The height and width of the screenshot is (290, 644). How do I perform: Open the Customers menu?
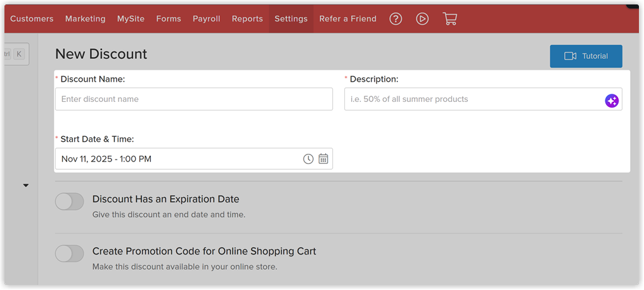pos(32,19)
